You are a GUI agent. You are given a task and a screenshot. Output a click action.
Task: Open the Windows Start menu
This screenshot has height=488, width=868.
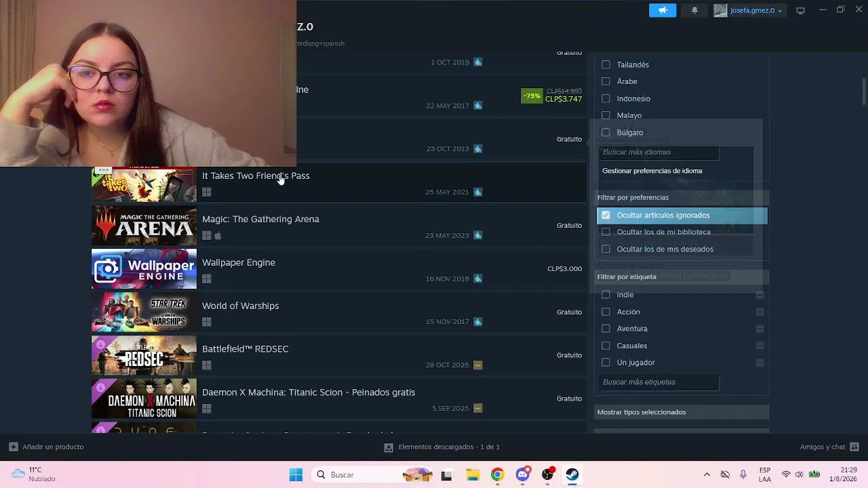point(296,474)
